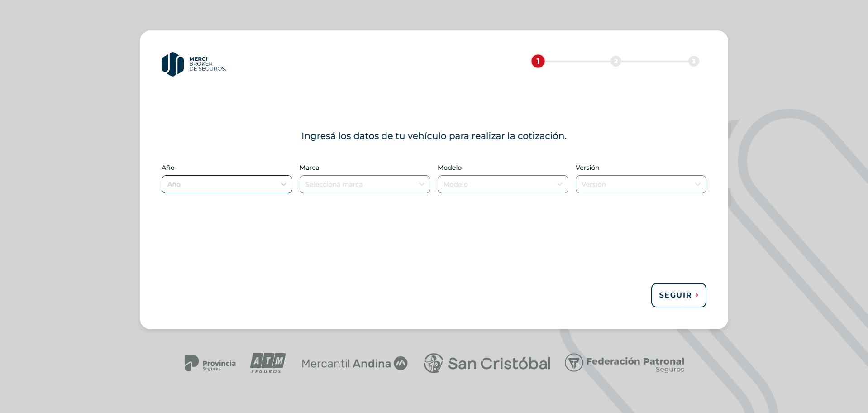Select the Federación Patronal Seguros logo

pyautogui.click(x=625, y=362)
